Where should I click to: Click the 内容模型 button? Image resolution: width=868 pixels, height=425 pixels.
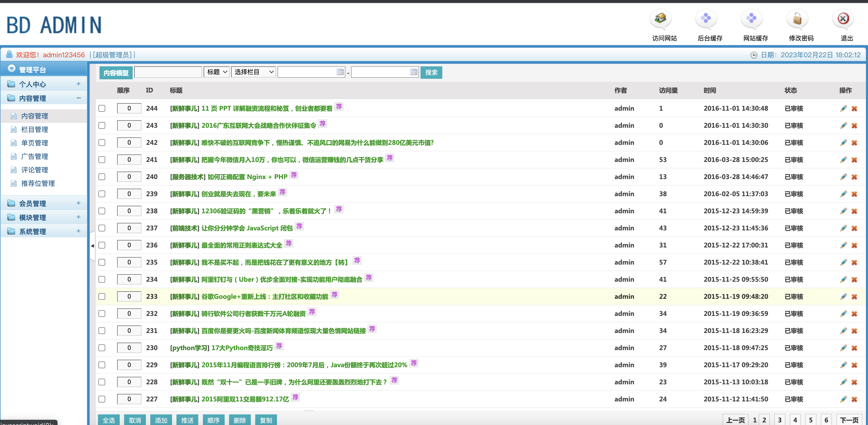[116, 73]
